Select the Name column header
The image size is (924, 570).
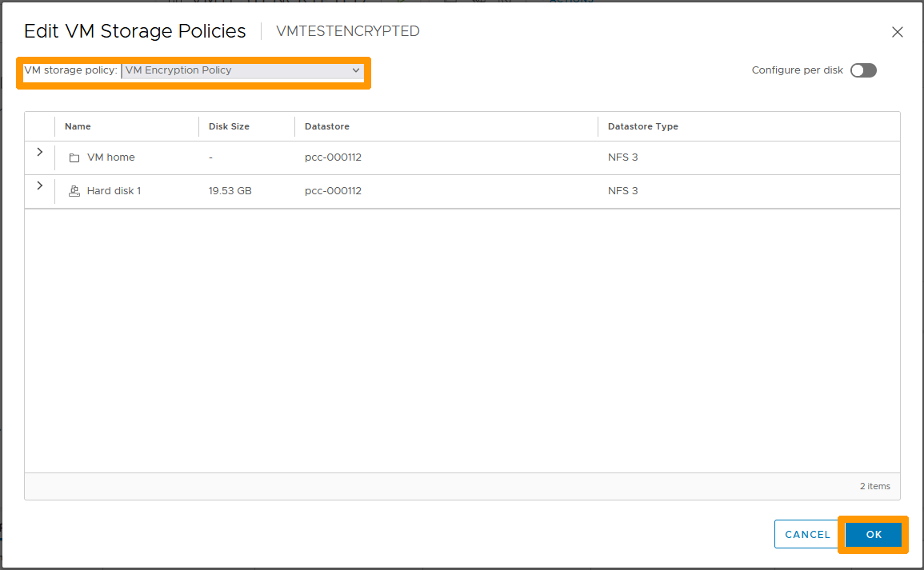pos(78,126)
